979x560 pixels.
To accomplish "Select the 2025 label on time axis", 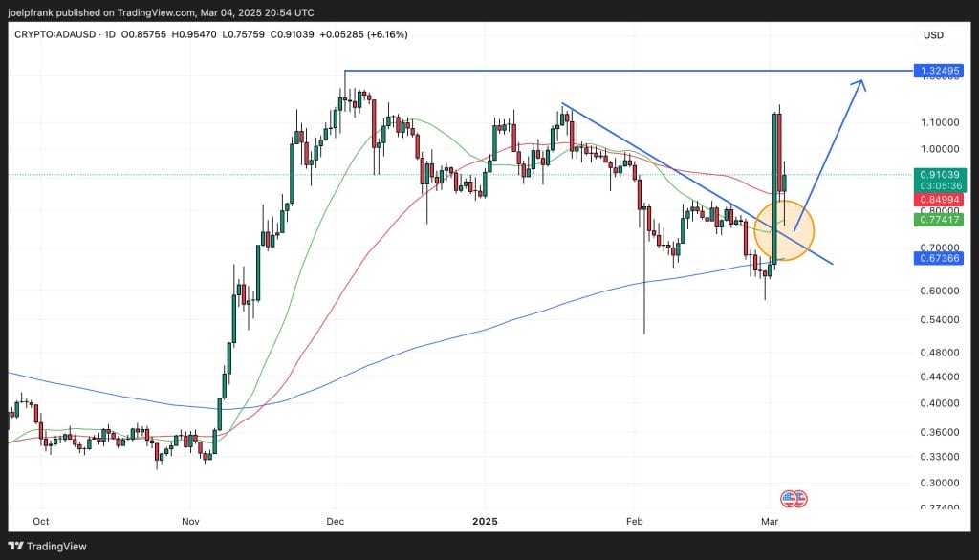I will point(485,522).
